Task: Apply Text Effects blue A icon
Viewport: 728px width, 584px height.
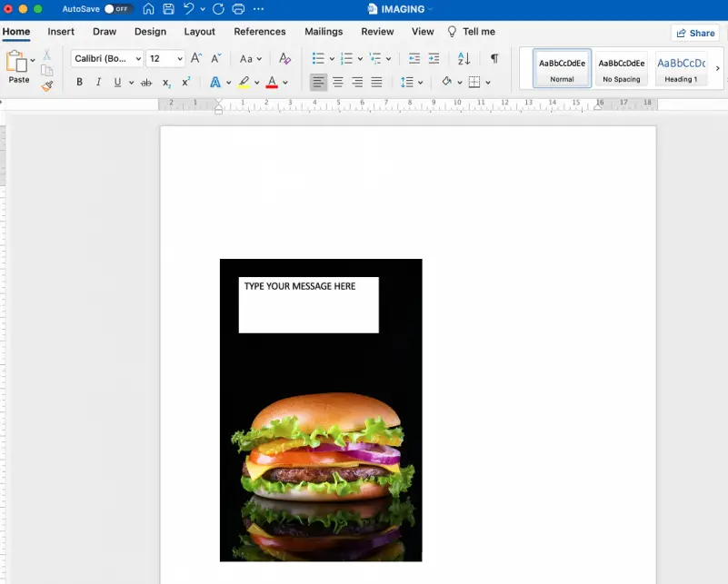Action: pyautogui.click(x=215, y=82)
